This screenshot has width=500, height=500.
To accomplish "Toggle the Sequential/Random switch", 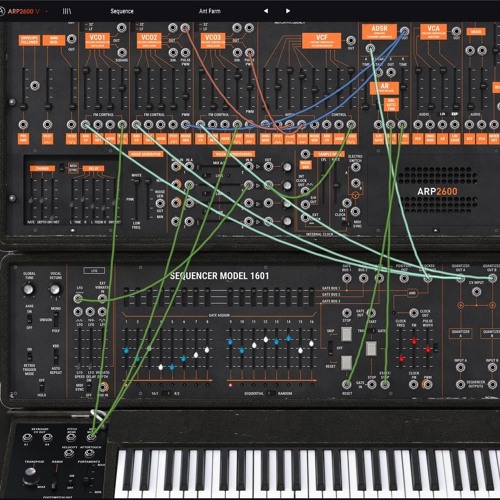I will click(271, 393).
